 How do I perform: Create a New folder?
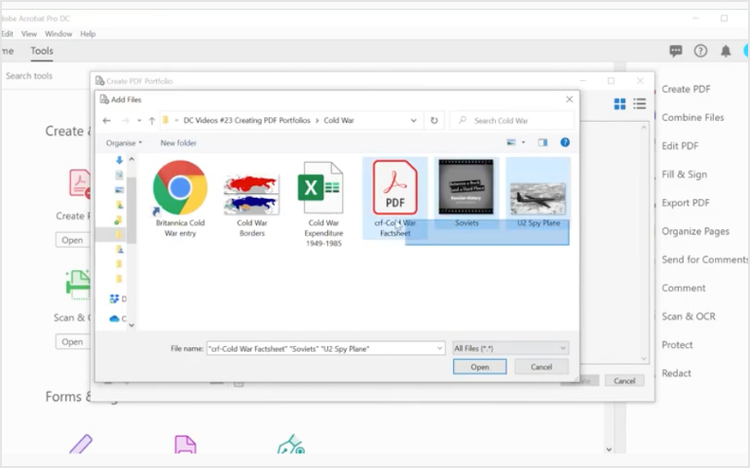178,143
